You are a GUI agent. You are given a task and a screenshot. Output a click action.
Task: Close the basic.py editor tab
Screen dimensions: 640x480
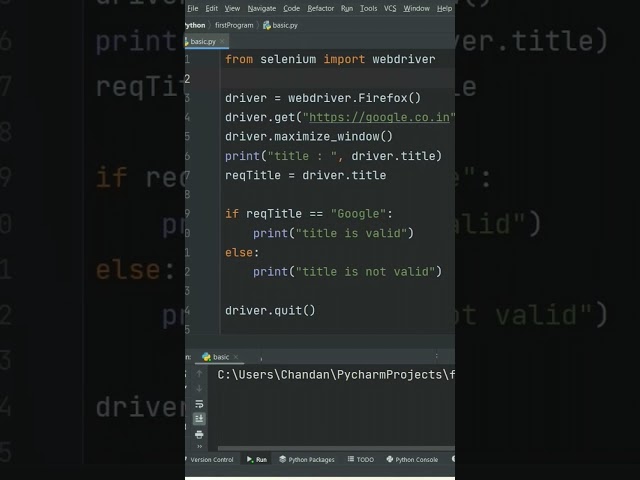pos(222,41)
